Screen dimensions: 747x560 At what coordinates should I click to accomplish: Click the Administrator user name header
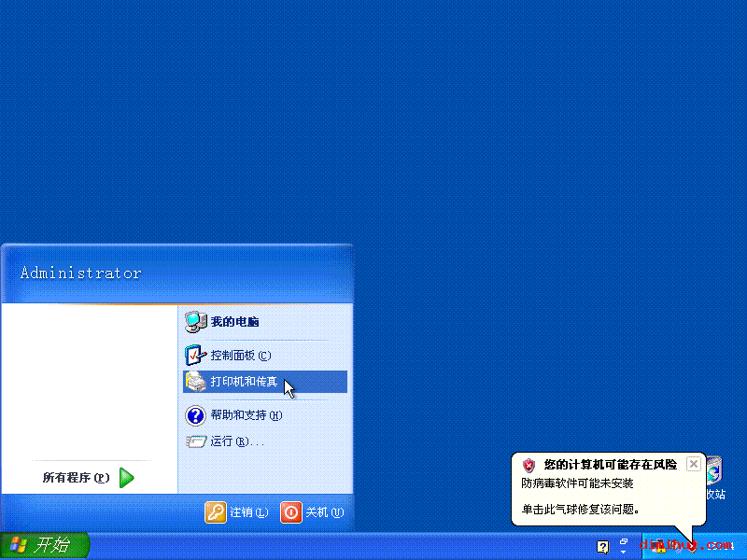81,273
